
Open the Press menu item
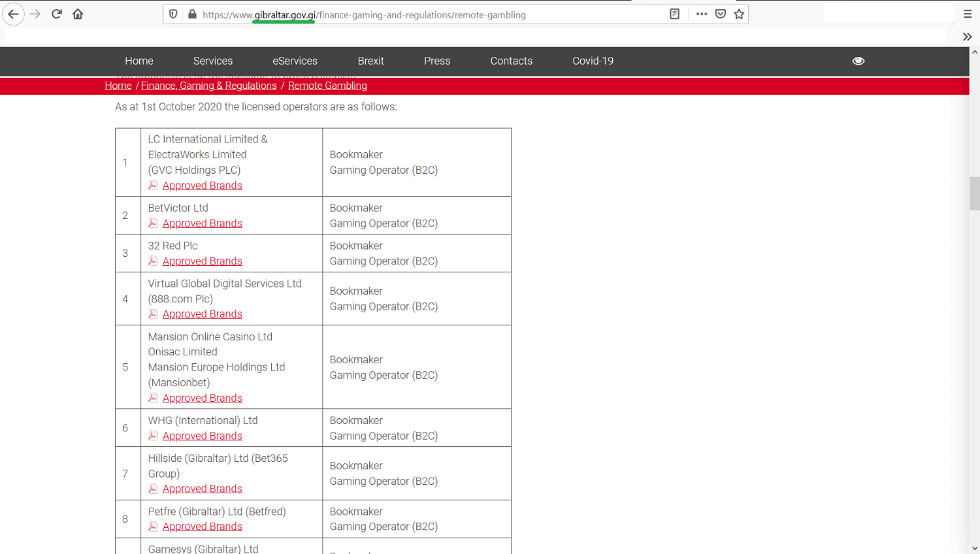(437, 61)
